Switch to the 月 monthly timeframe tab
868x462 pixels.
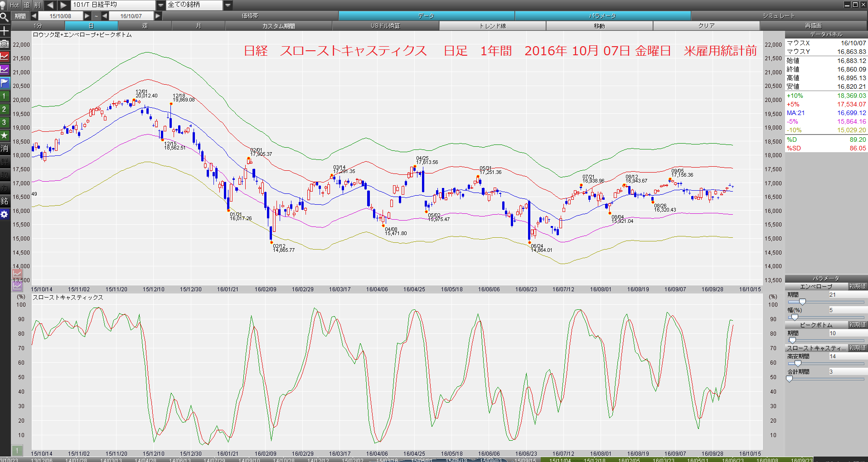tap(199, 26)
